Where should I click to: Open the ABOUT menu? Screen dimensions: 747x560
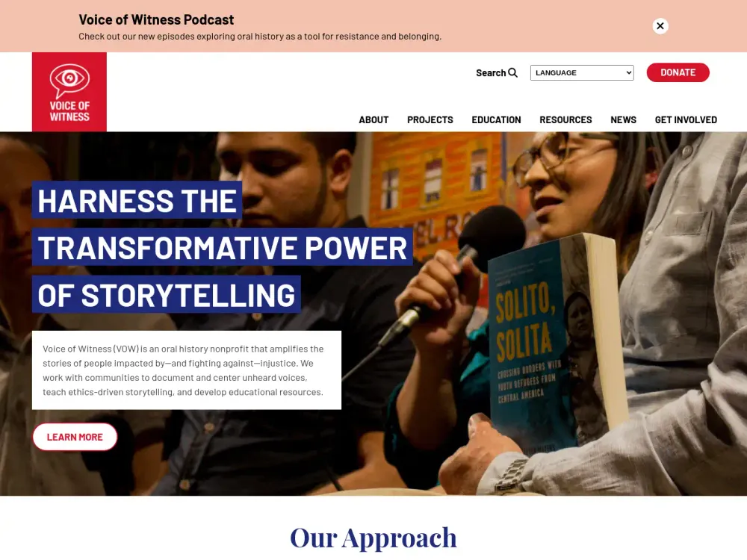[x=373, y=120]
